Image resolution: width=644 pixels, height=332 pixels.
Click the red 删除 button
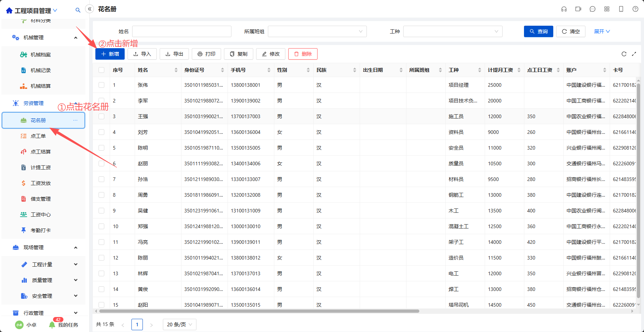tap(303, 54)
